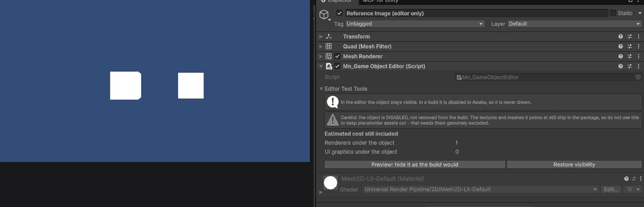Open the Tag dropdown showing Untagged
Image resolution: width=644 pixels, height=207 pixels.
tap(415, 24)
